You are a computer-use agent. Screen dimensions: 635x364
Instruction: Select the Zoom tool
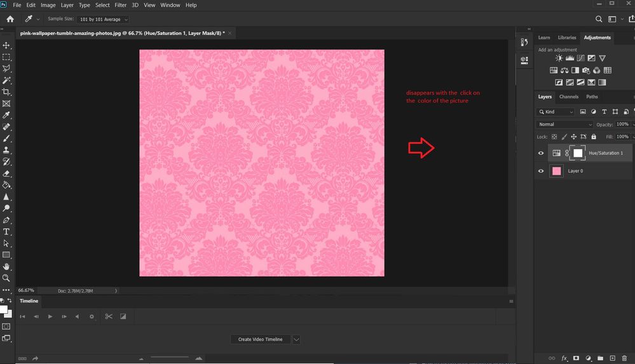click(6, 278)
